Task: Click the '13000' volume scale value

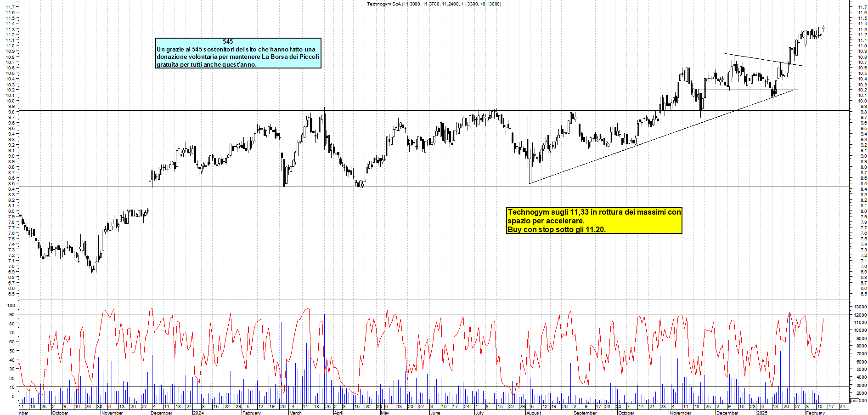Action: click(x=860, y=307)
